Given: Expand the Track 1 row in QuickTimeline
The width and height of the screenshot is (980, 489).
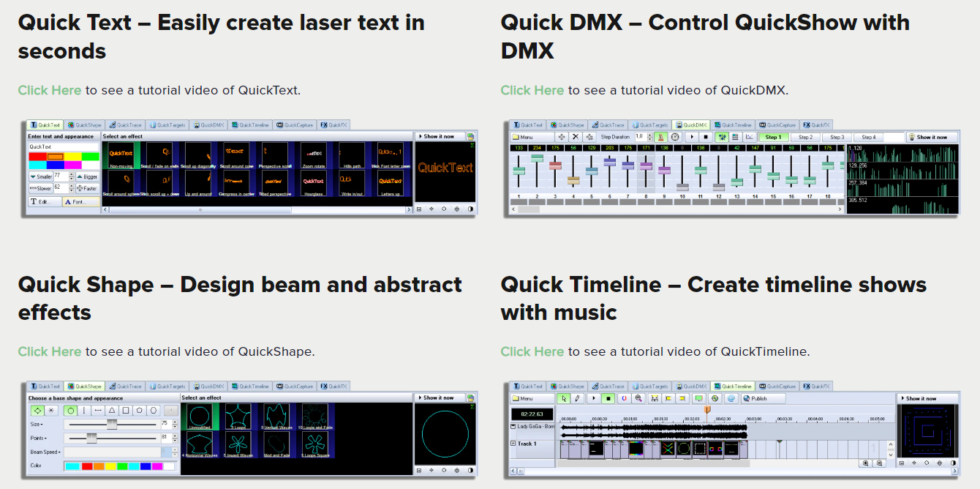Looking at the screenshot, I should pos(513,444).
